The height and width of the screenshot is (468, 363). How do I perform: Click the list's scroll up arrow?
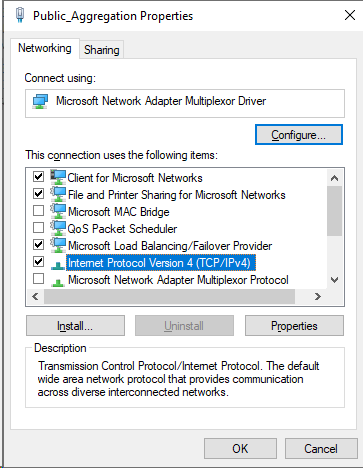[334, 178]
